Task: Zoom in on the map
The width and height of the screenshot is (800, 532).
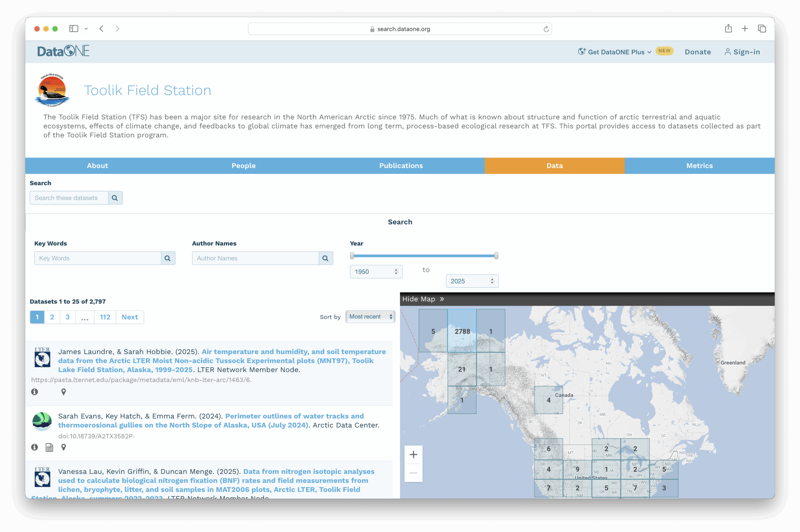Action: pyautogui.click(x=413, y=455)
